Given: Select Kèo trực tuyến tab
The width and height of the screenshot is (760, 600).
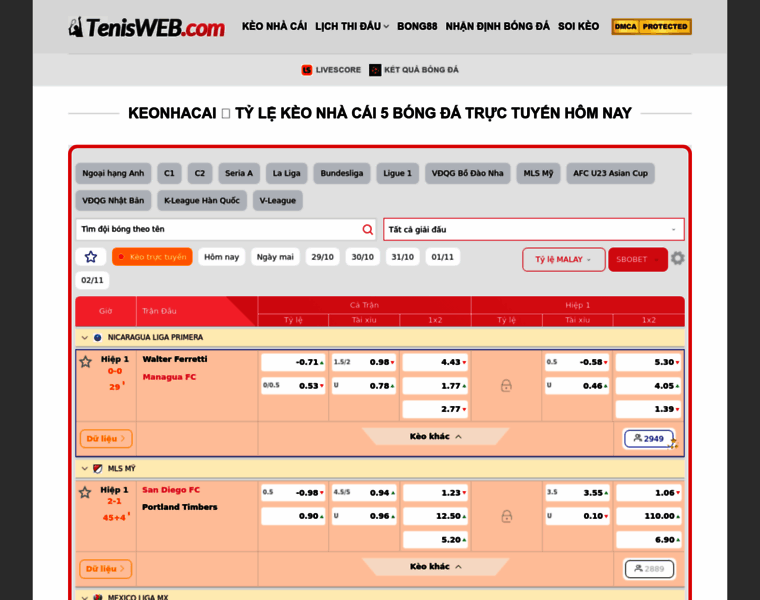Looking at the screenshot, I should (x=152, y=257).
